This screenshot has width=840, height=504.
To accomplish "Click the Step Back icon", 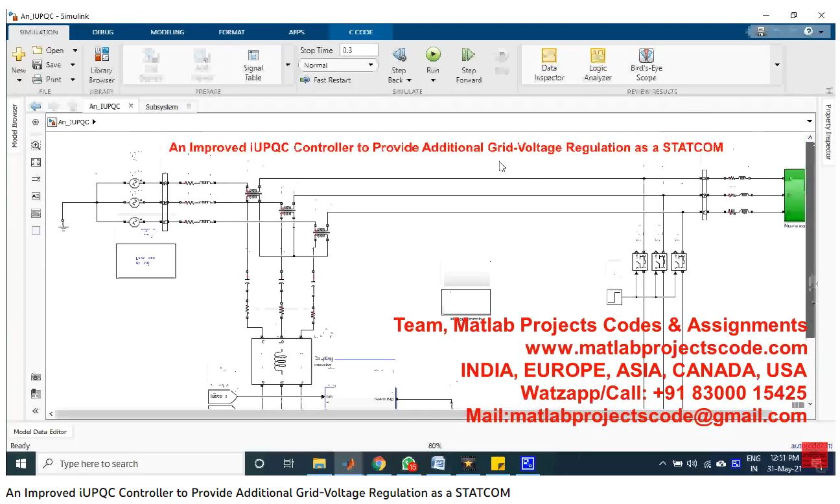I will (399, 56).
